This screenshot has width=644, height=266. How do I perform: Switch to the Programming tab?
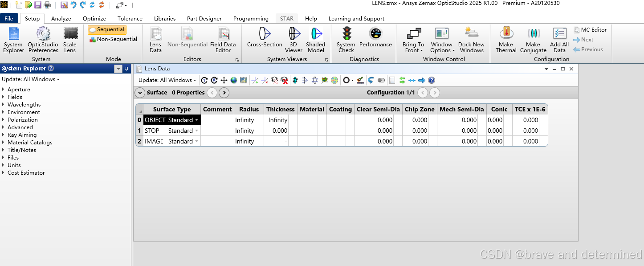pyautogui.click(x=251, y=18)
